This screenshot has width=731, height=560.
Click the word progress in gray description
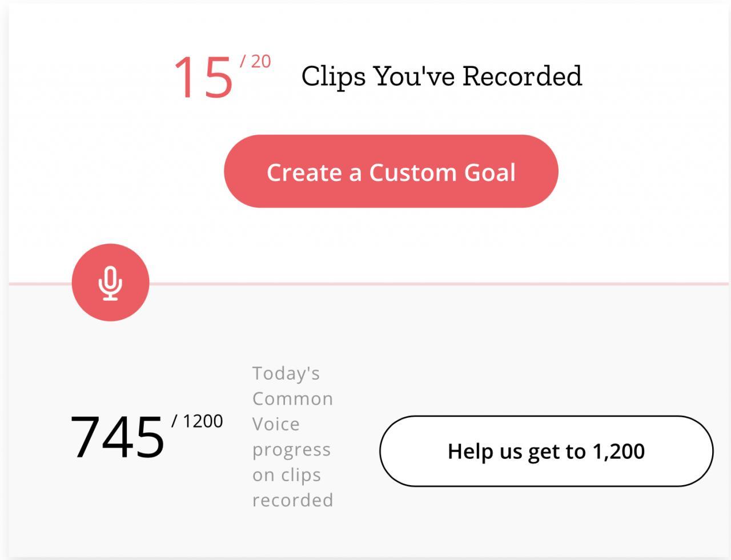click(292, 450)
